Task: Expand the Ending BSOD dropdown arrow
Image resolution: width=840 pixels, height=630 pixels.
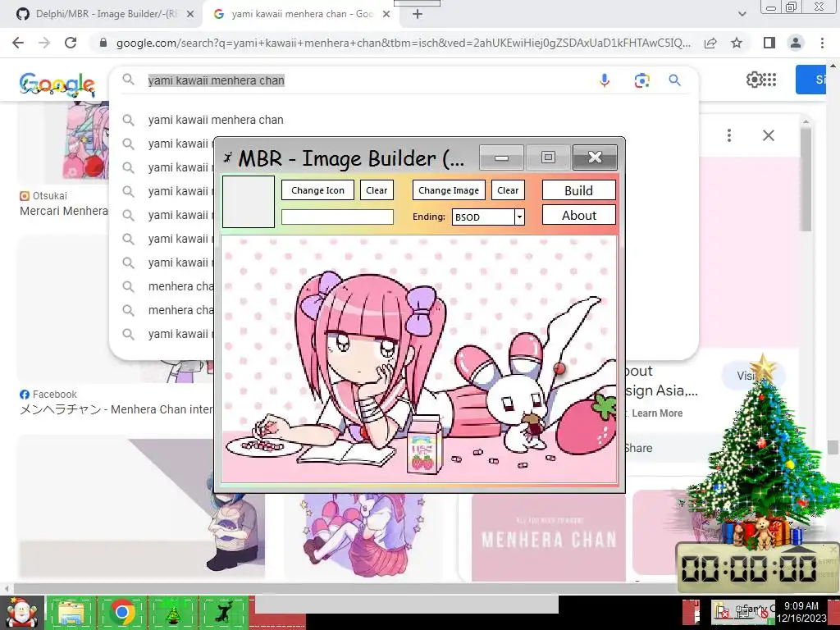Action: (519, 217)
